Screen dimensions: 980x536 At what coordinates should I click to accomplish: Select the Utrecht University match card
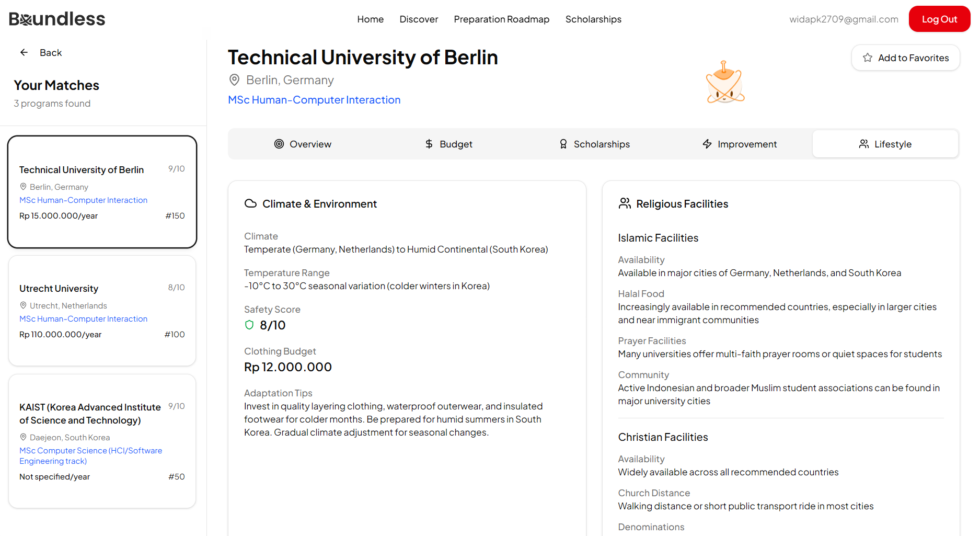tap(102, 311)
